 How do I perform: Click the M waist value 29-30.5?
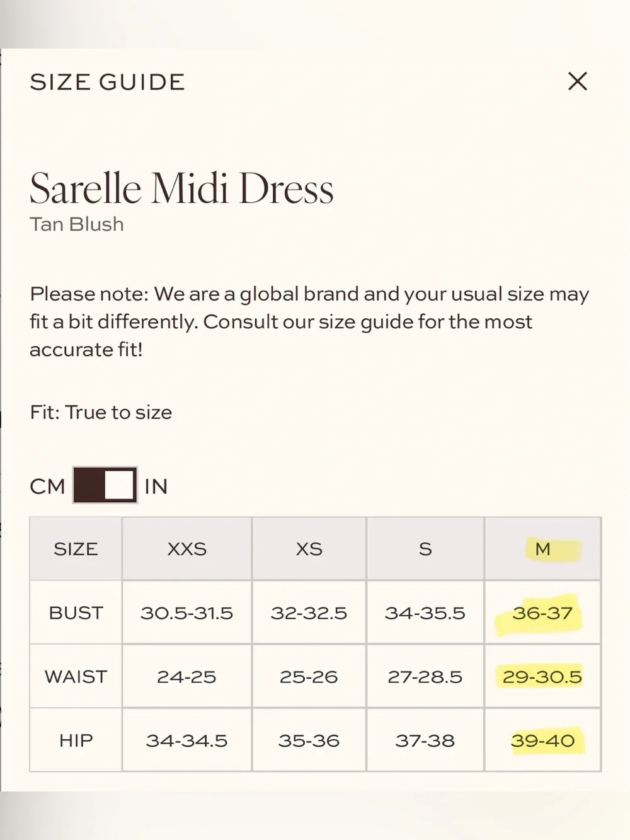point(542,676)
